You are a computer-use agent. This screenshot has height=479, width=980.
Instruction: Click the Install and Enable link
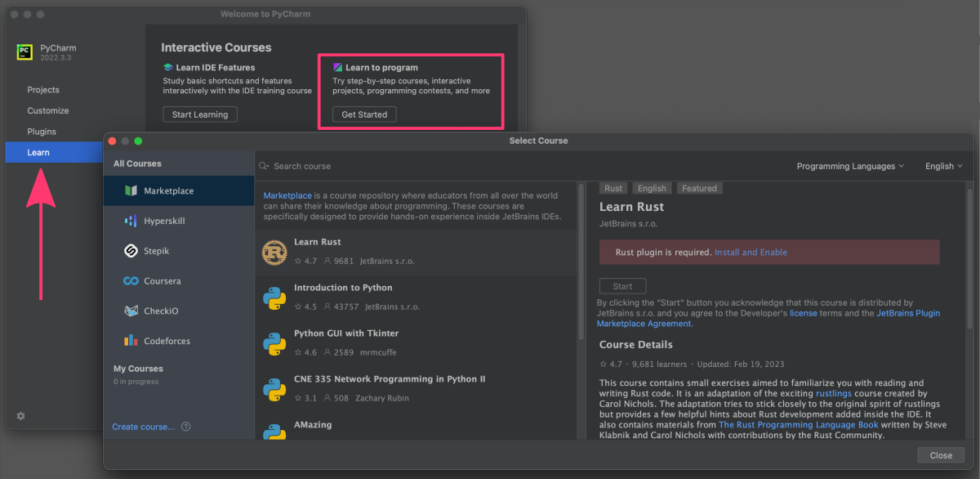tap(751, 253)
